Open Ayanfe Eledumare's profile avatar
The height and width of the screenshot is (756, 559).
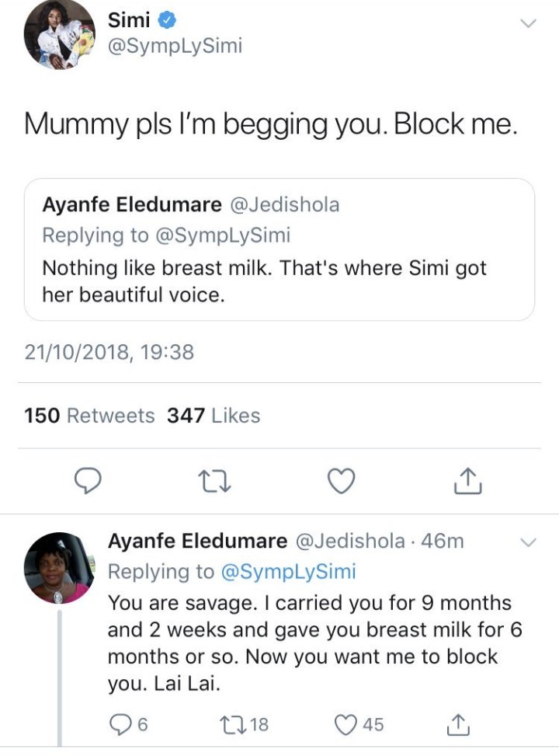click(59, 568)
